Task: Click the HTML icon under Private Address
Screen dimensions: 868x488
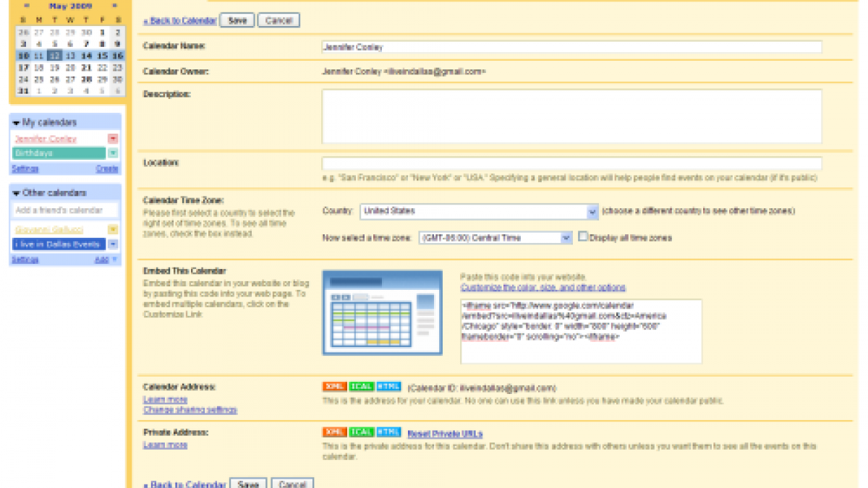Action: tap(388, 432)
